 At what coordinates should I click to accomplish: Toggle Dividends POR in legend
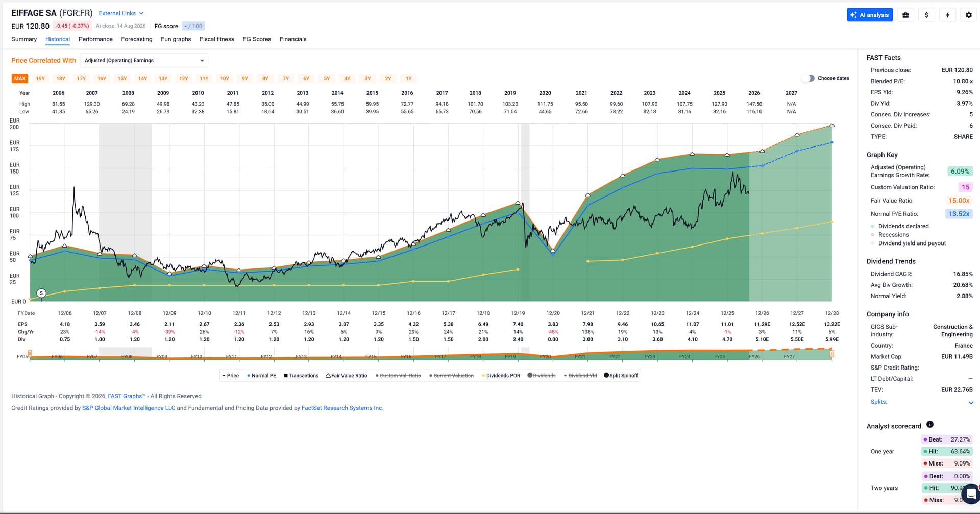pyautogui.click(x=501, y=376)
